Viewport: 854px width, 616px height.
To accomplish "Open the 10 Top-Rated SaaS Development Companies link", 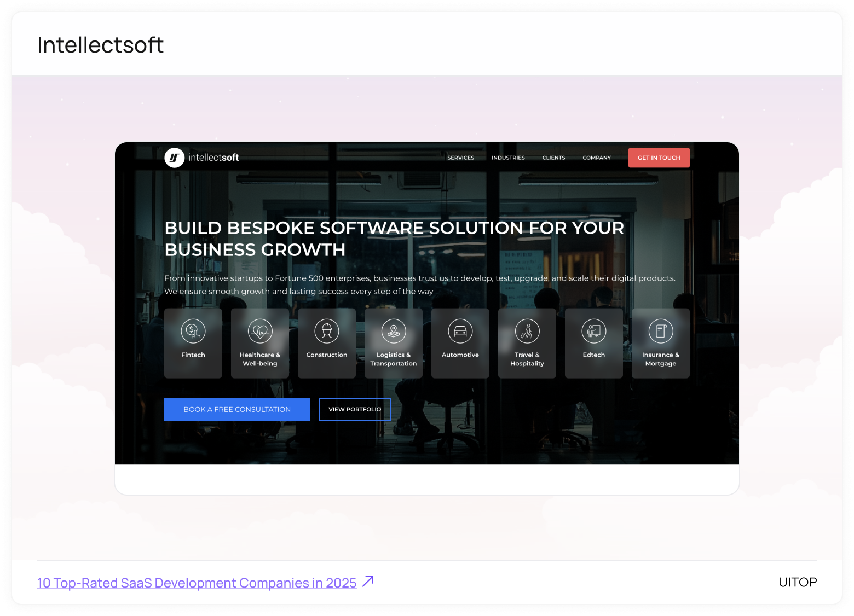I will (x=197, y=583).
